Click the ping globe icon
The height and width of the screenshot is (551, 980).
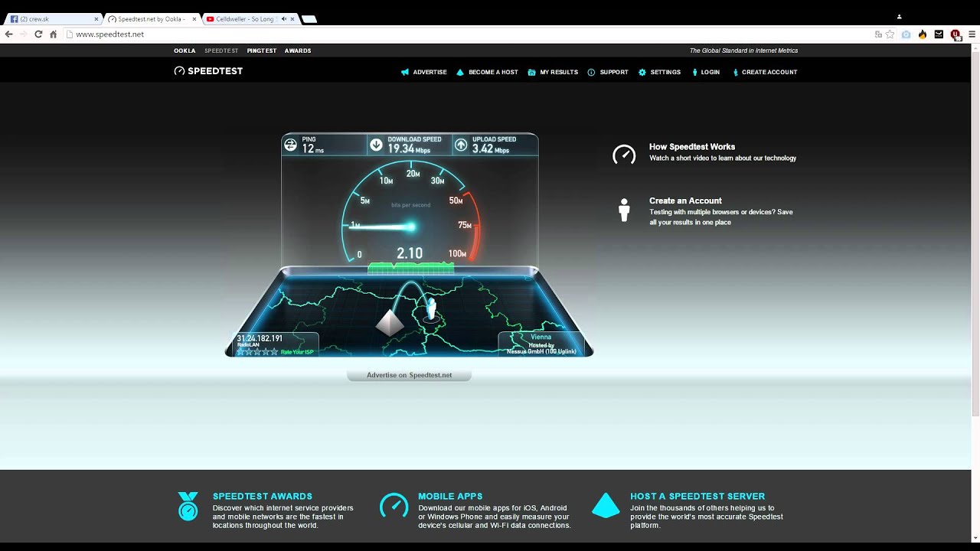click(x=291, y=145)
